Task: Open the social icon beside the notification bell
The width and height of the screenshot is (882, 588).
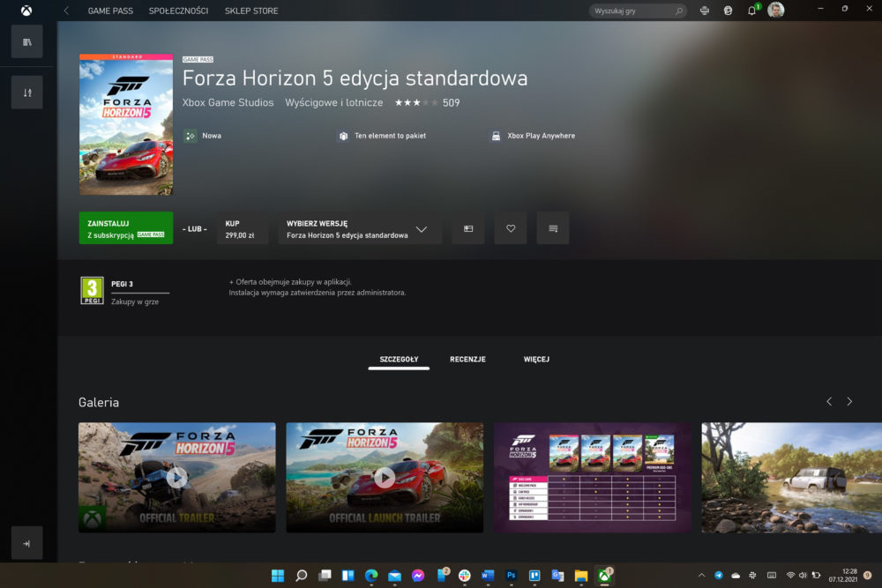Action: 728,11
